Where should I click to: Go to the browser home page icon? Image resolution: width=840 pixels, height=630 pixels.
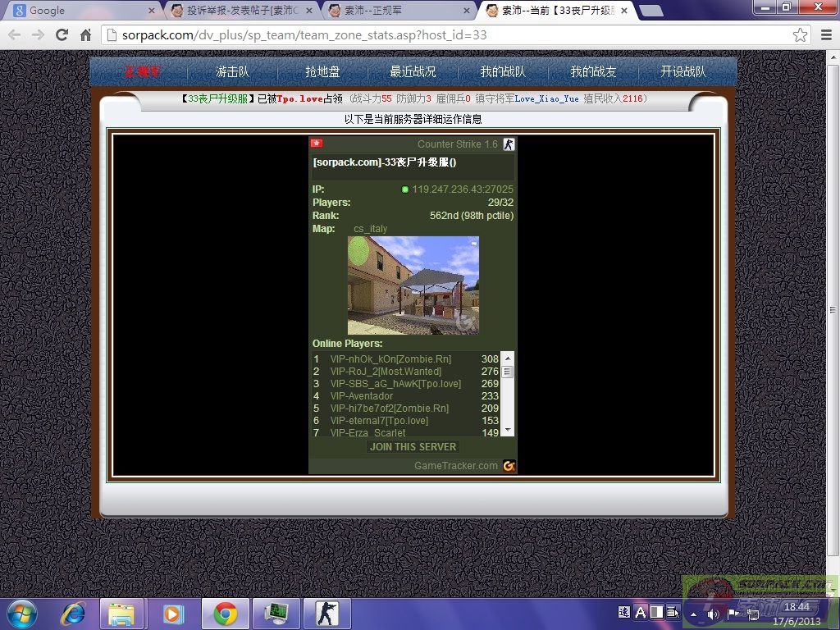(x=85, y=35)
